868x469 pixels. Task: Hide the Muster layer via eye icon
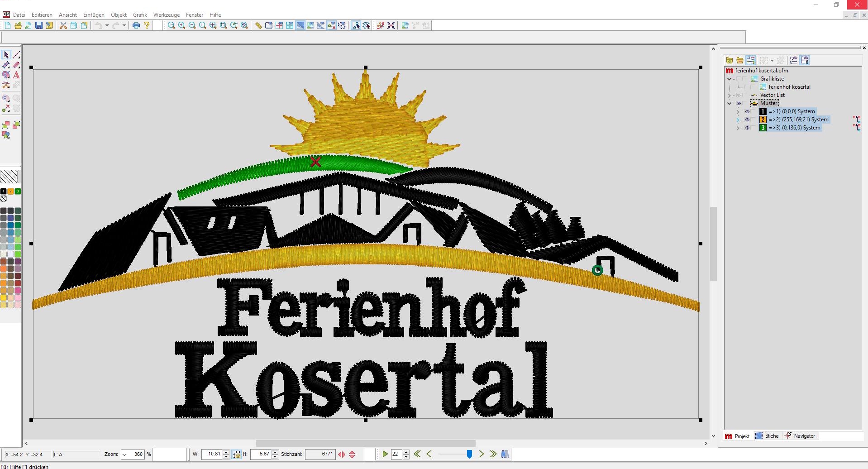click(739, 103)
